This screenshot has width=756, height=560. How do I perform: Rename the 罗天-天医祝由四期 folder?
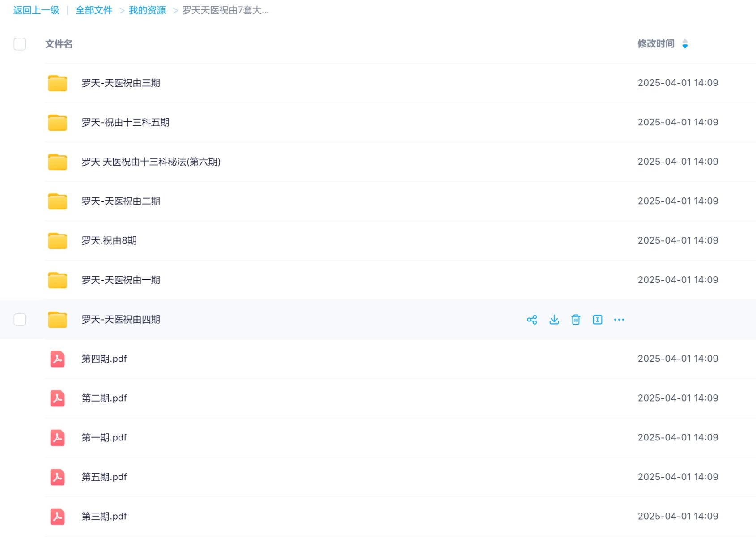tap(597, 320)
